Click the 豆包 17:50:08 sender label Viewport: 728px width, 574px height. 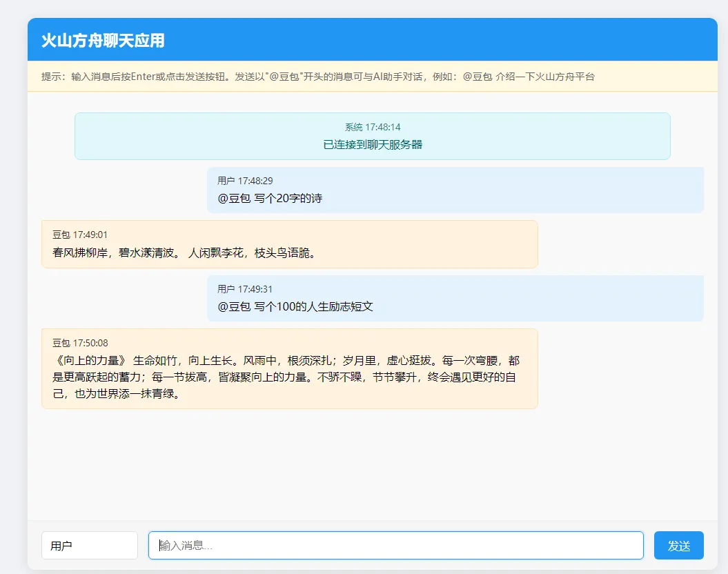pos(80,343)
